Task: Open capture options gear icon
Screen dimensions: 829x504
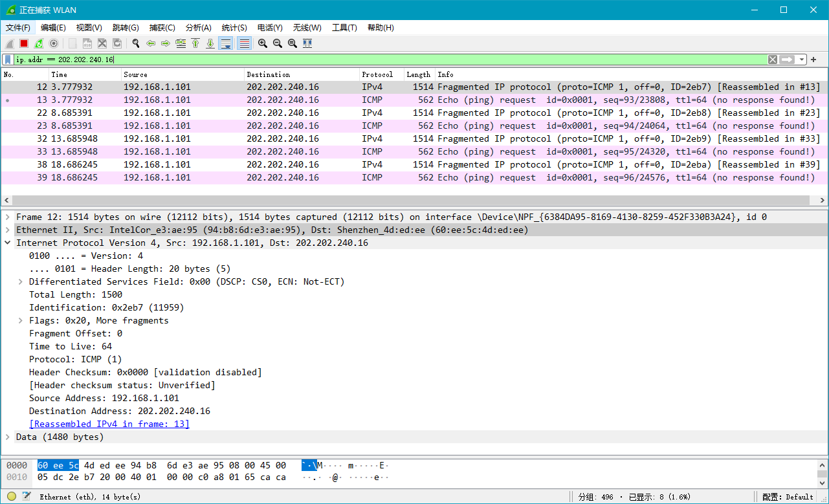Action: (x=54, y=43)
